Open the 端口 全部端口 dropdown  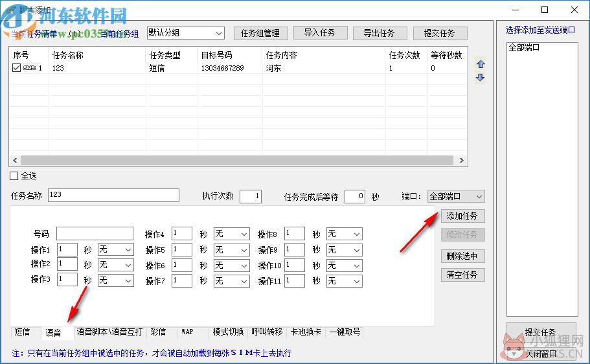tap(456, 196)
